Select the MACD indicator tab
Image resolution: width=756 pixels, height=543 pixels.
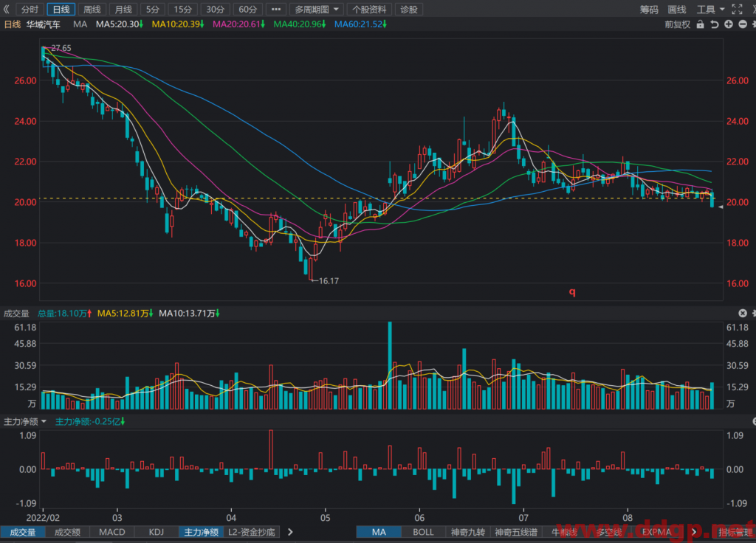tap(112, 532)
